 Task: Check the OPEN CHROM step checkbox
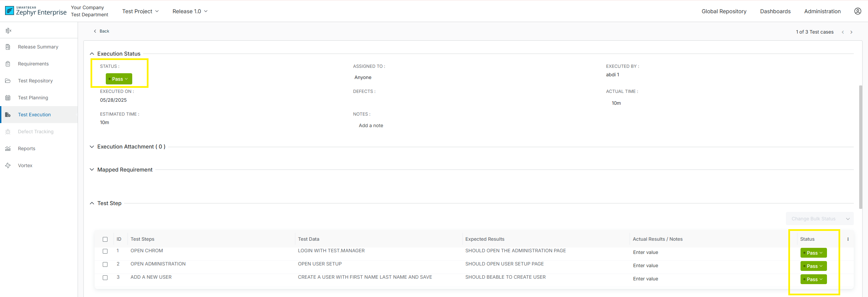click(105, 251)
